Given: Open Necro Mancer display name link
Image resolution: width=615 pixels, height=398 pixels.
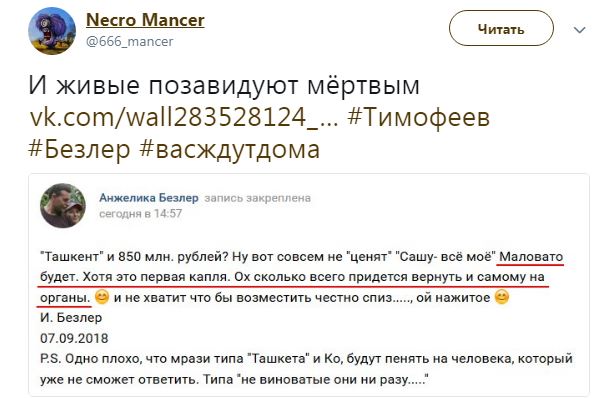Looking at the screenshot, I should 145,20.
